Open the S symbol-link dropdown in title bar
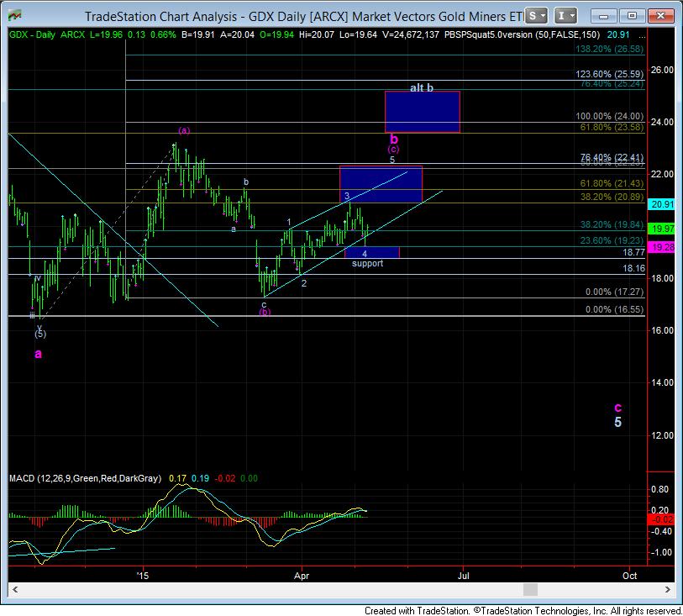The height and width of the screenshot is (616, 683). tap(536, 16)
